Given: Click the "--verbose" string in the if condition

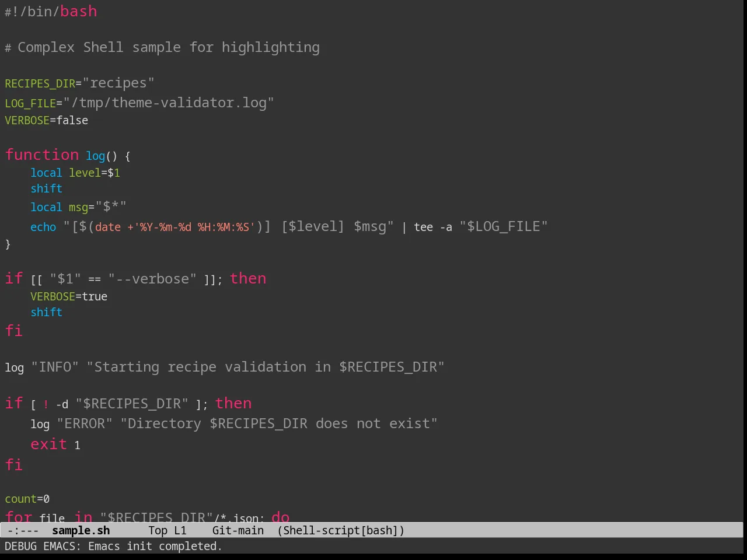Looking at the screenshot, I should 152,279.
